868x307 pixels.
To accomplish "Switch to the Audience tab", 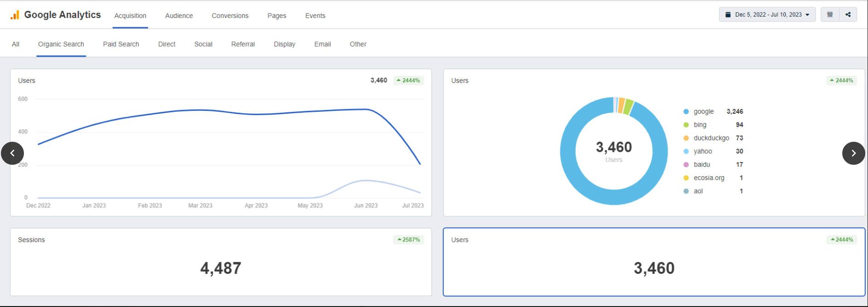I will (x=179, y=16).
